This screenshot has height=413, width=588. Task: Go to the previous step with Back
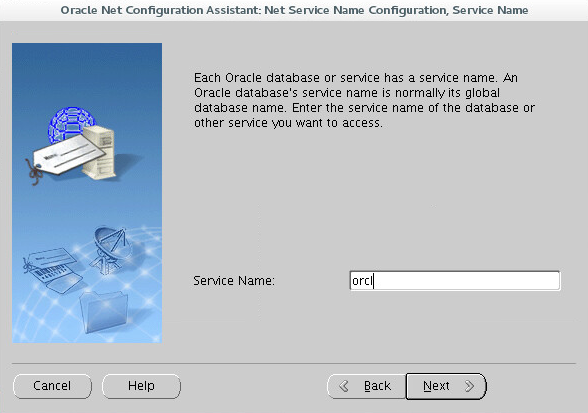click(x=366, y=386)
